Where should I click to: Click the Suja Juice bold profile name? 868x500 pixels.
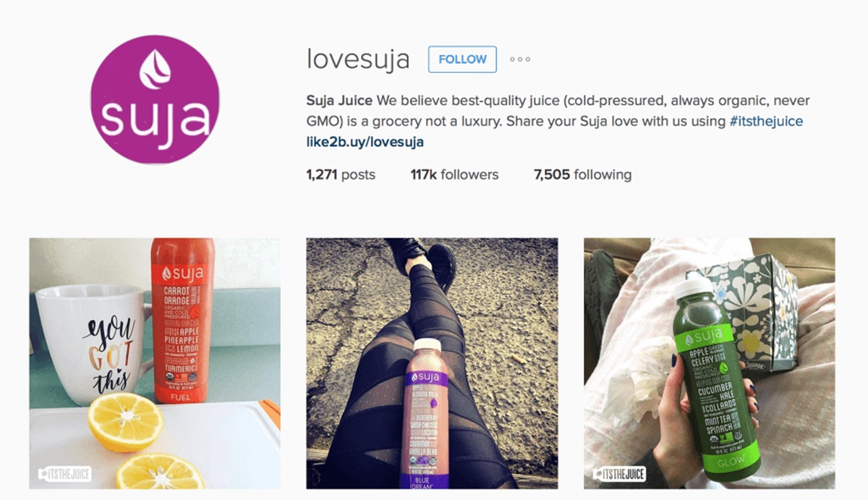[339, 101]
